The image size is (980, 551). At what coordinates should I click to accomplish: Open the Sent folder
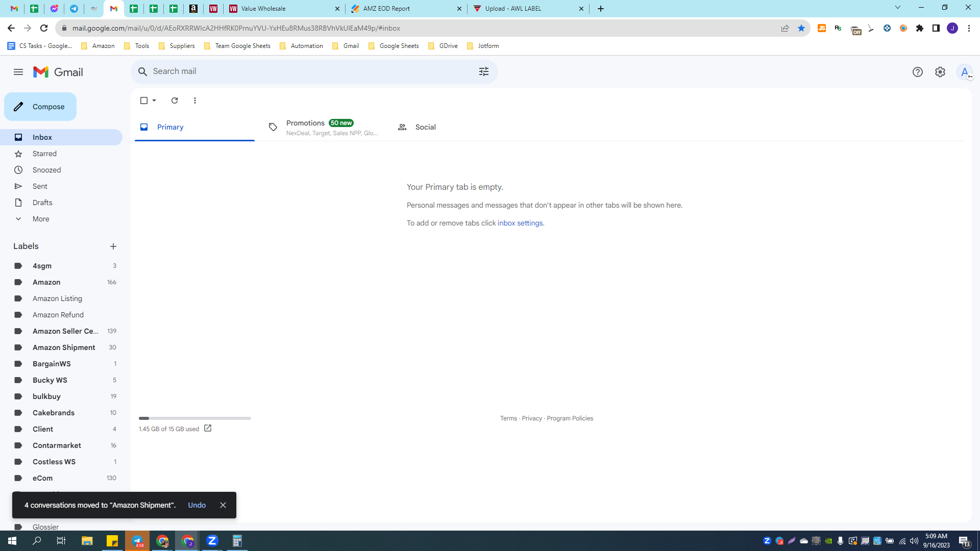[x=61, y=186]
